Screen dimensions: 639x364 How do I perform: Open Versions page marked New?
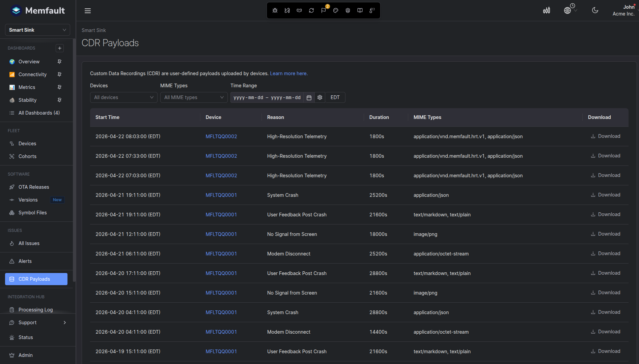[x=36, y=200]
